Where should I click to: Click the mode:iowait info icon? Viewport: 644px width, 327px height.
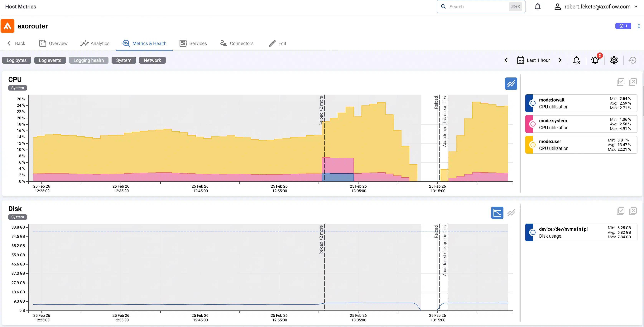click(x=533, y=103)
